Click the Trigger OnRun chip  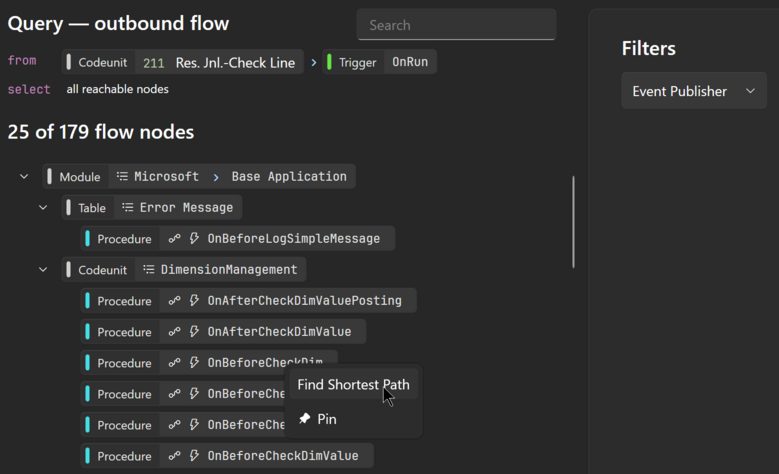pos(380,62)
